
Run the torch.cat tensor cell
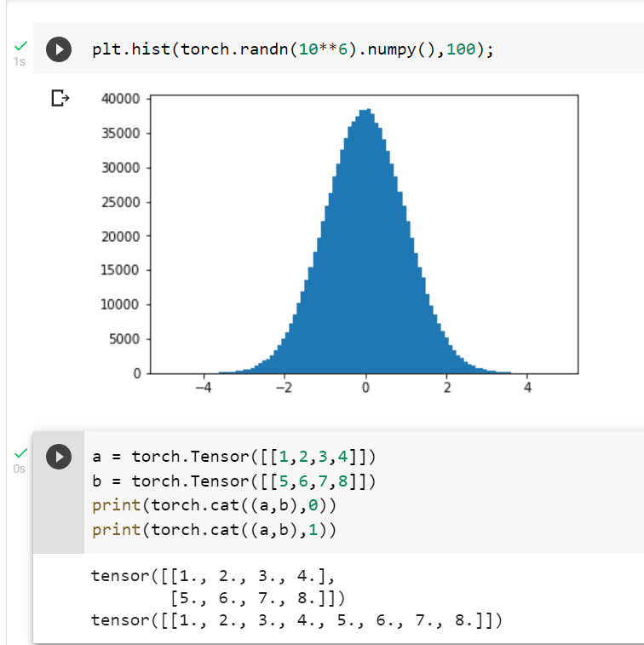click(59, 457)
